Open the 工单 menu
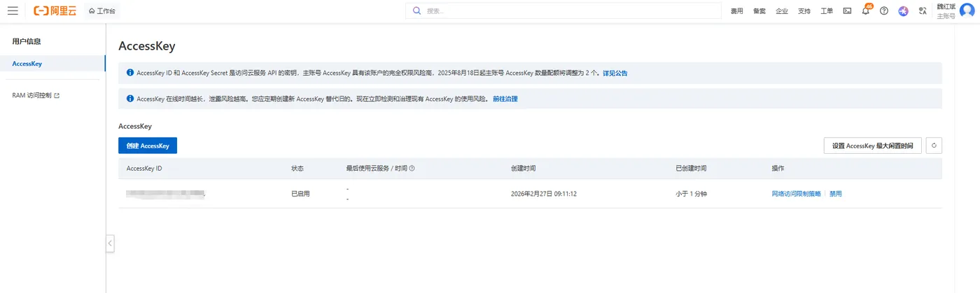This screenshot has width=980, height=293. tap(827, 11)
